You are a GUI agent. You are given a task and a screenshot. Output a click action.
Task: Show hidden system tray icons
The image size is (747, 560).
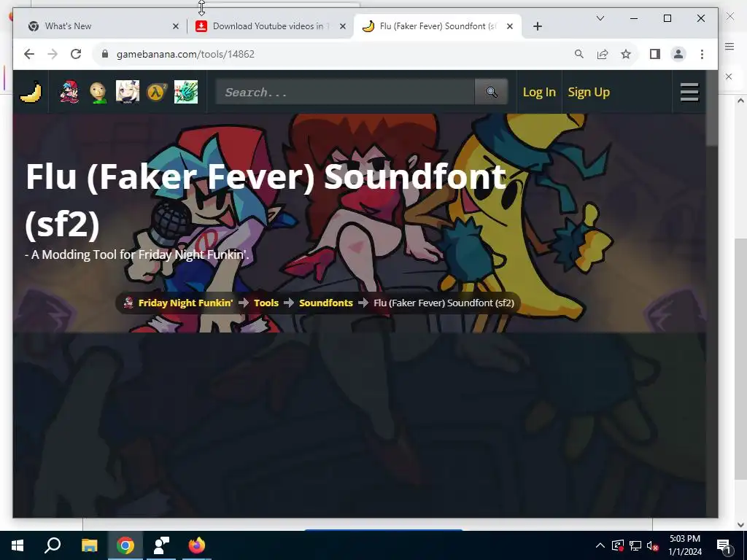tap(600, 545)
